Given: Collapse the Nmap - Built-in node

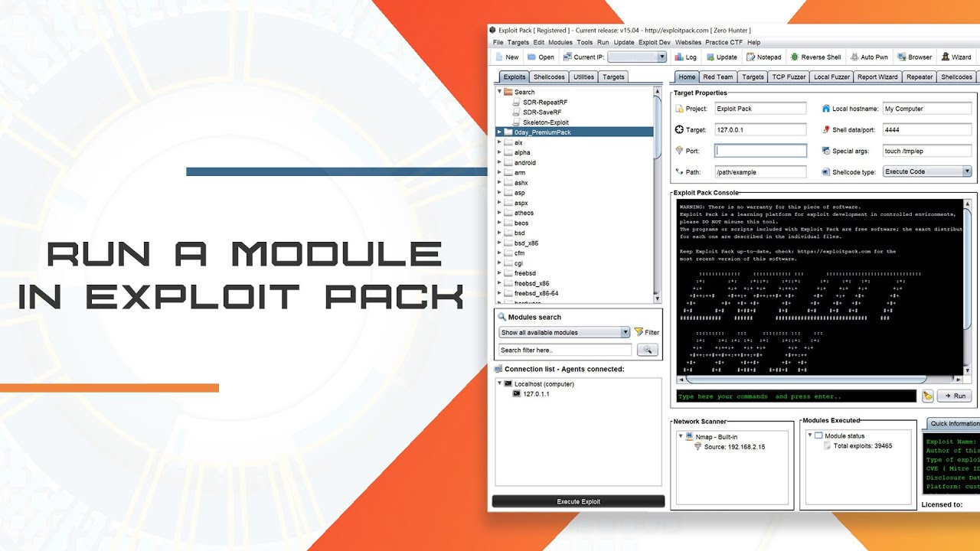Looking at the screenshot, I should (681, 436).
